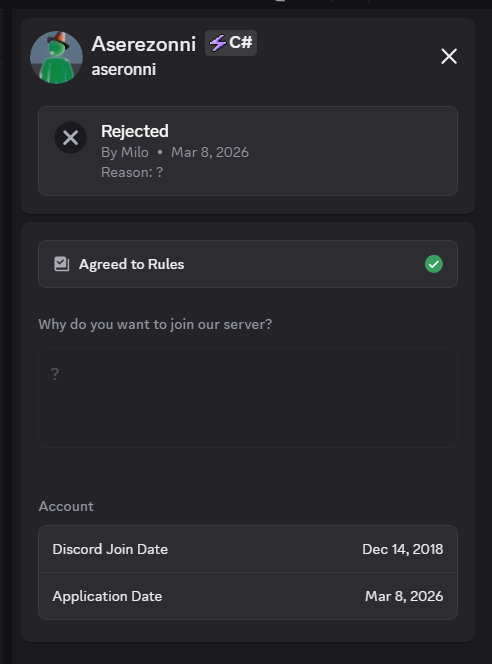Click the Account section heading

pyautogui.click(x=66, y=506)
